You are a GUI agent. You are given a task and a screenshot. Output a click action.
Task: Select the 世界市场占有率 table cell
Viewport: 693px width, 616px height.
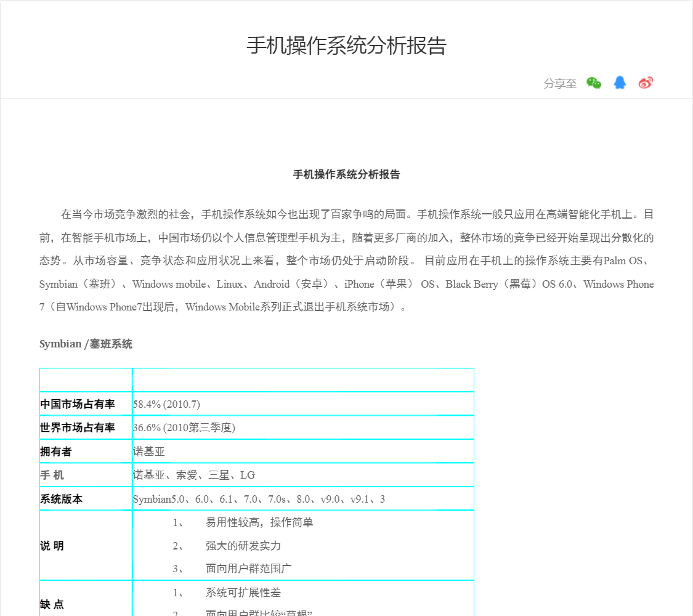pos(86,428)
